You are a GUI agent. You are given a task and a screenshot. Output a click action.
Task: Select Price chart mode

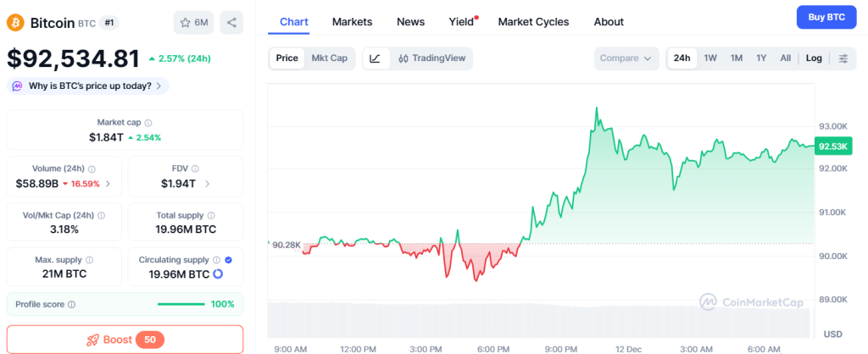pyautogui.click(x=287, y=58)
